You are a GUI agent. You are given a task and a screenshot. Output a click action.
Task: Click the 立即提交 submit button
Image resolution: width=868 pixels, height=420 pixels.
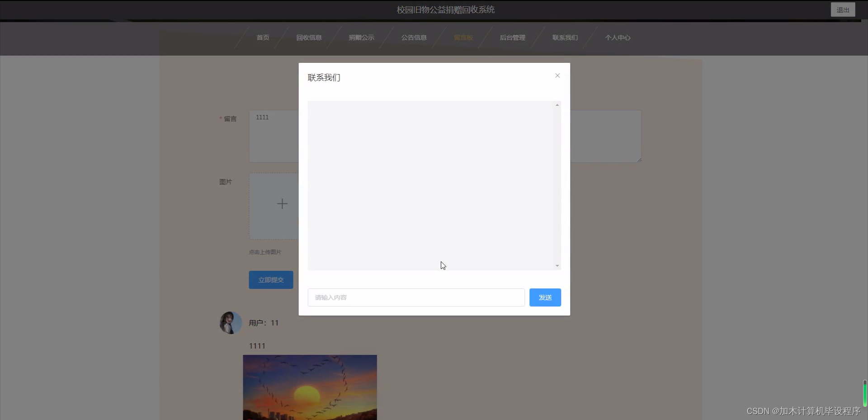(270, 279)
